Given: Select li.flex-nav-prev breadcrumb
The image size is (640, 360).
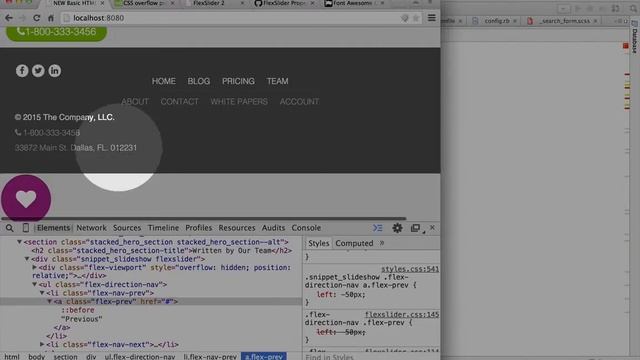Looking at the screenshot, I should pos(210,357).
